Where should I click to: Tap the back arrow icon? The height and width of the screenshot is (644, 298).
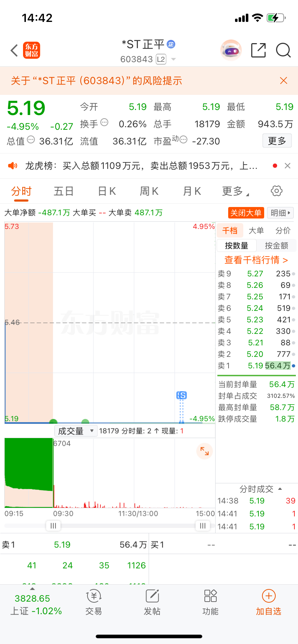tap(14, 51)
